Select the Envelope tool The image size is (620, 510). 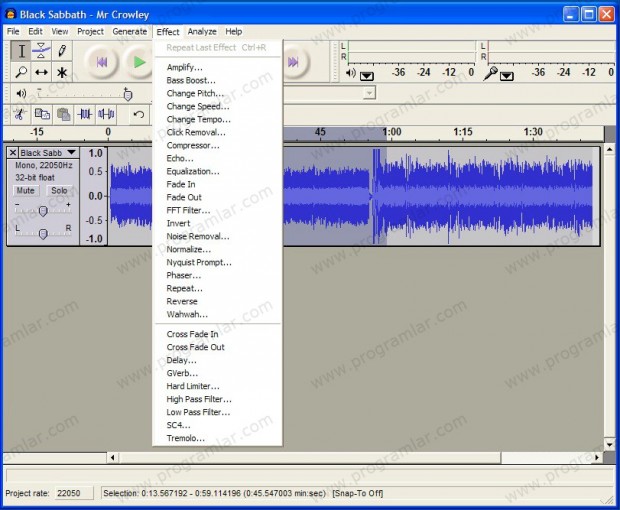pos(41,51)
